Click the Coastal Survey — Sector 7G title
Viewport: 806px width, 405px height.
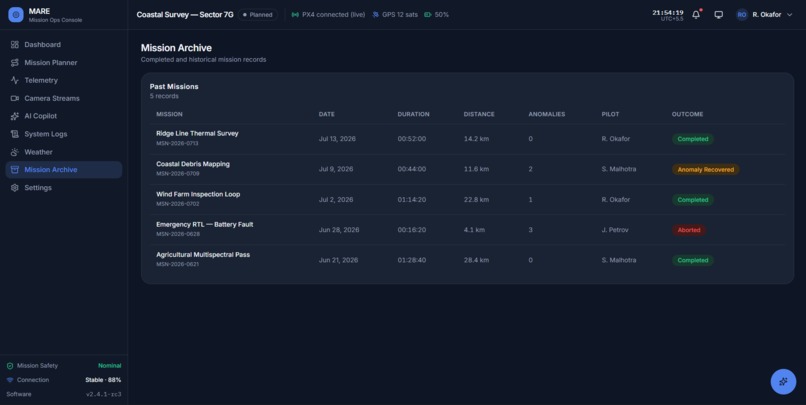click(185, 15)
